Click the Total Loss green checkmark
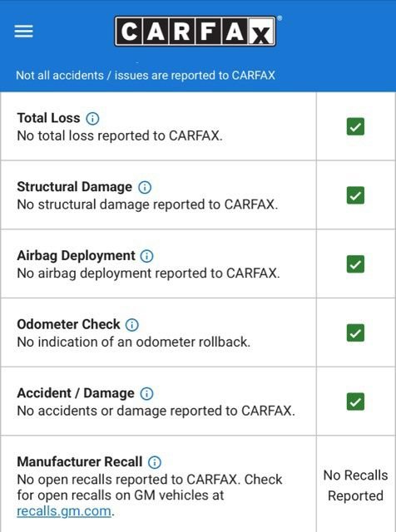396x532 pixels. 355,126
